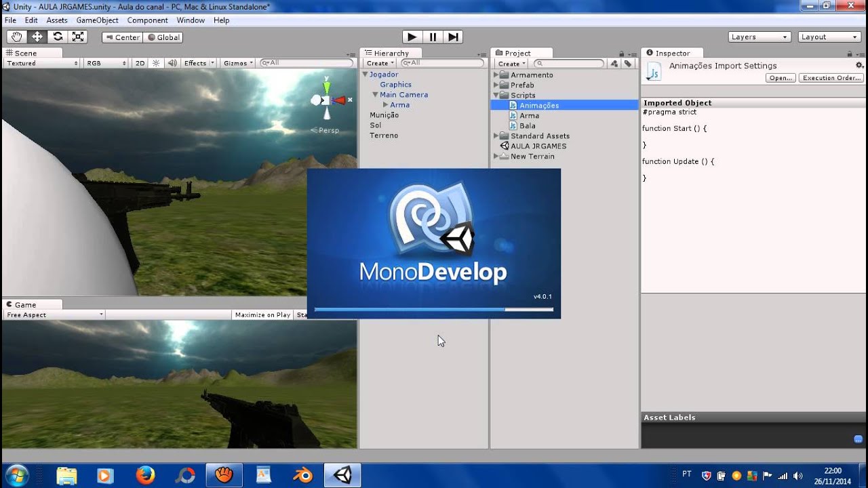Click the Search by Label tag icon
Screen dimensions: 868x488
(628, 64)
